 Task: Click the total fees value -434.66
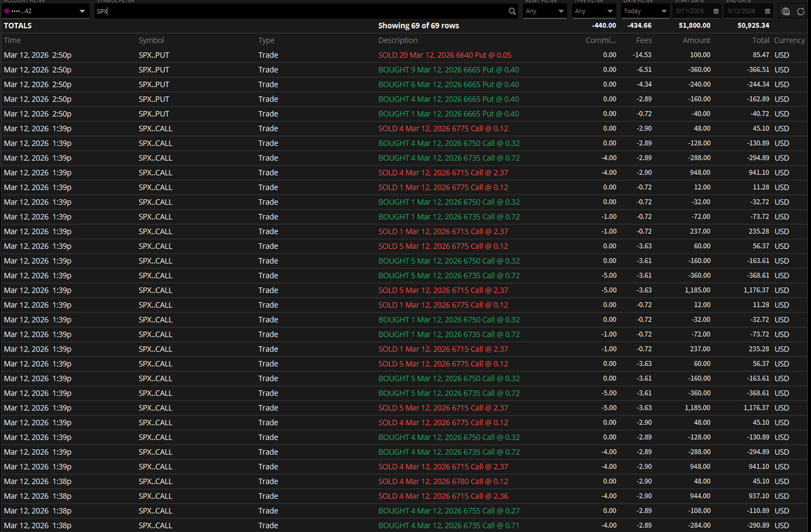pos(639,26)
